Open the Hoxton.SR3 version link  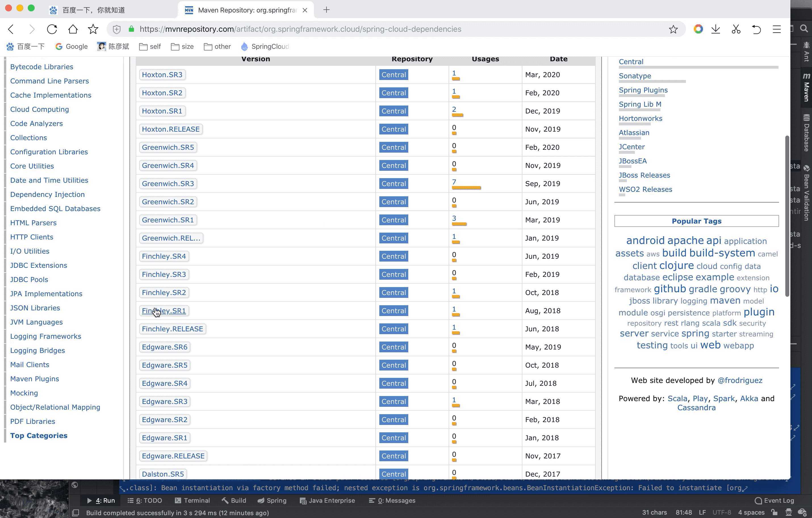162,75
